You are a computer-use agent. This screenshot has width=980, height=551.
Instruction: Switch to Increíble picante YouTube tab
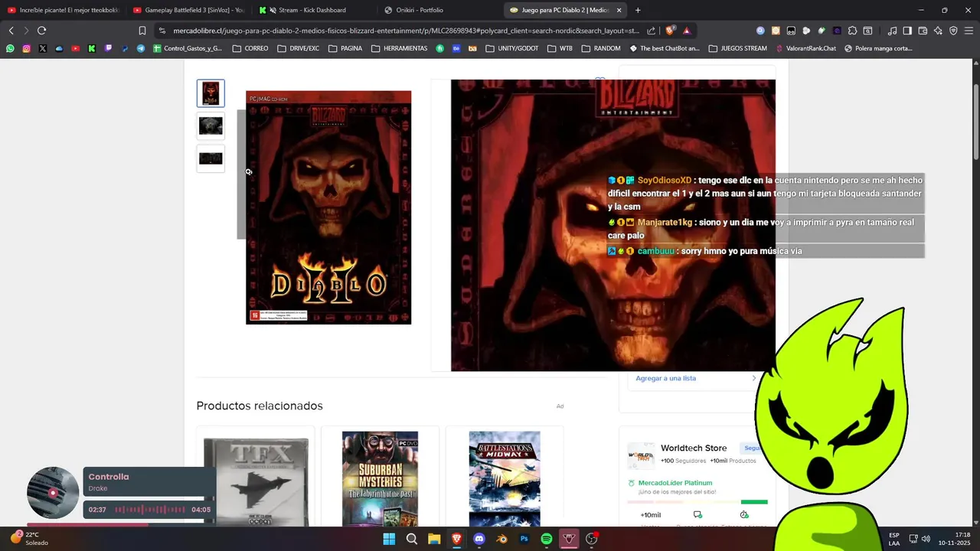[63, 10]
